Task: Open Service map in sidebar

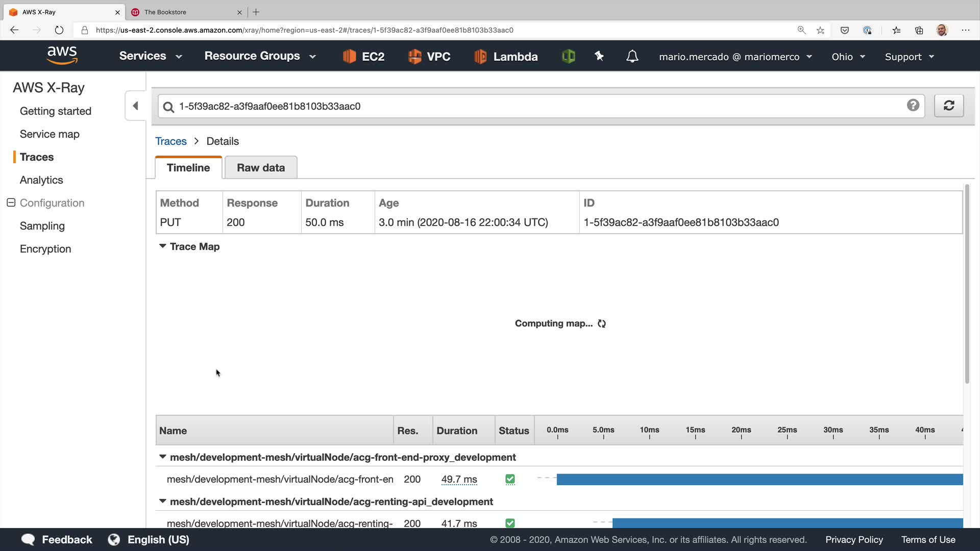Action: (x=50, y=134)
